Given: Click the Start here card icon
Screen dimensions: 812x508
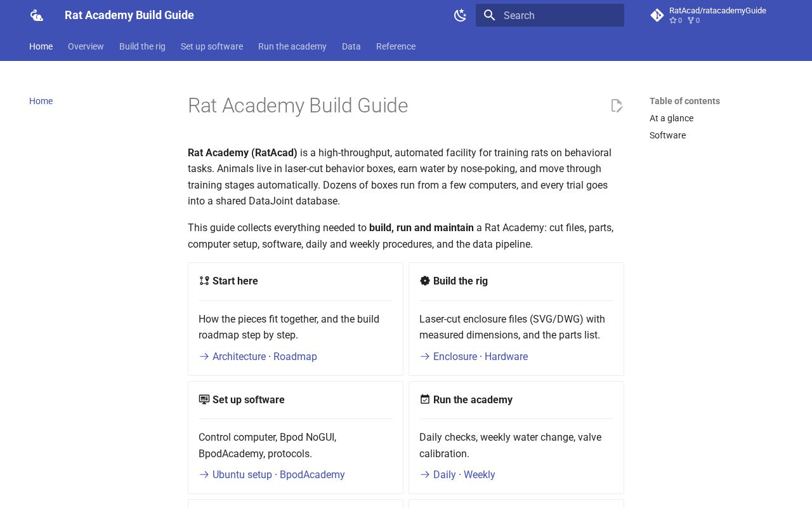Looking at the screenshot, I should [204, 281].
